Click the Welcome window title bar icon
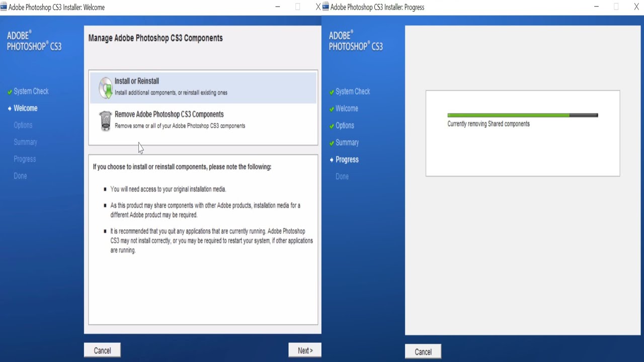 4,7
